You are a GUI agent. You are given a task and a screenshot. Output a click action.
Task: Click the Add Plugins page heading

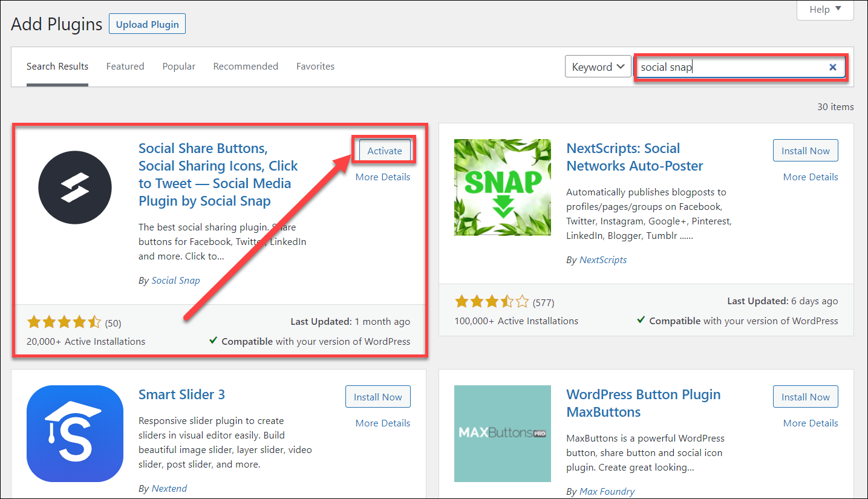pyautogui.click(x=57, y=24)
